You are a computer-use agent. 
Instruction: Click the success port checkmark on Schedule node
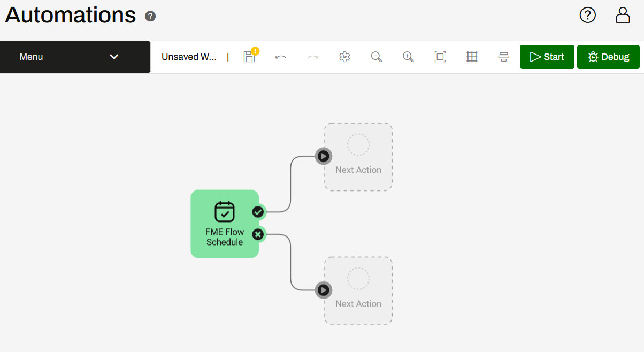[x=258, y=212]
